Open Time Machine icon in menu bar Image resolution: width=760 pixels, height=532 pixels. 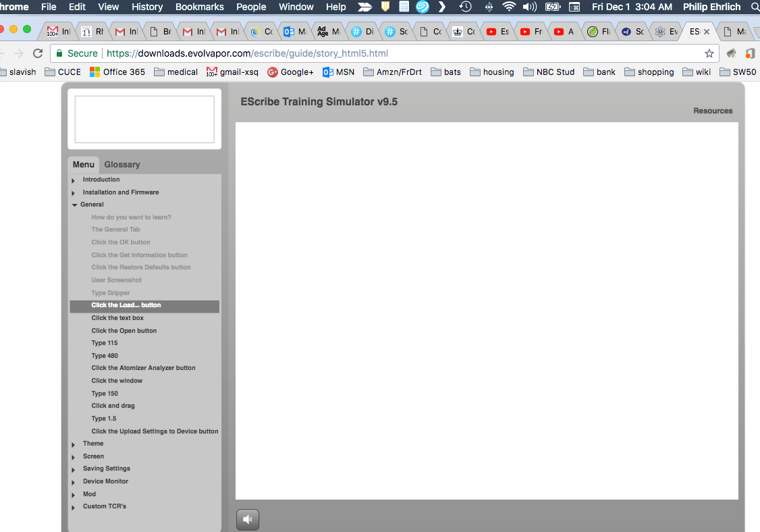pyautogui.click(x=465, y=7)
